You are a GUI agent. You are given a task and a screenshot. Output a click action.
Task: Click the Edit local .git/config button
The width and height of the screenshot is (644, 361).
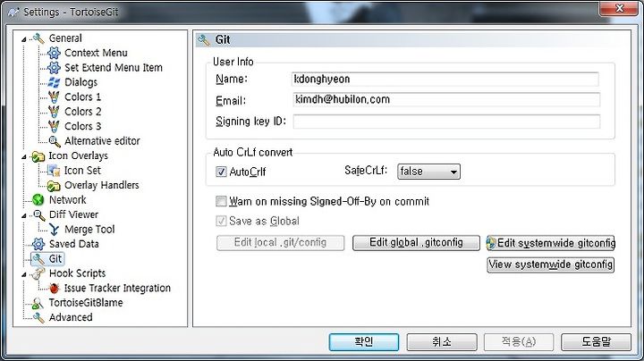click(281, 243)
